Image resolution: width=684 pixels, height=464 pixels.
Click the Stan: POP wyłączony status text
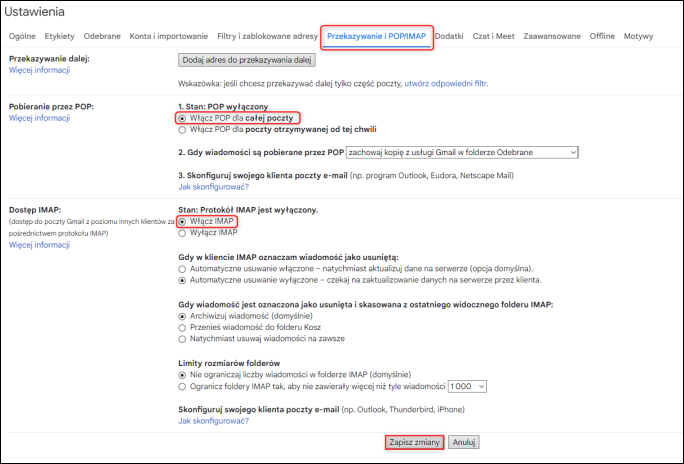[223, 106]
